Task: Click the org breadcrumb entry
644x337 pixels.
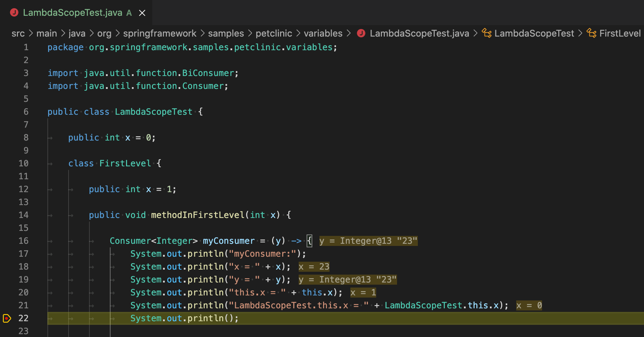Action: coord(104,33)
